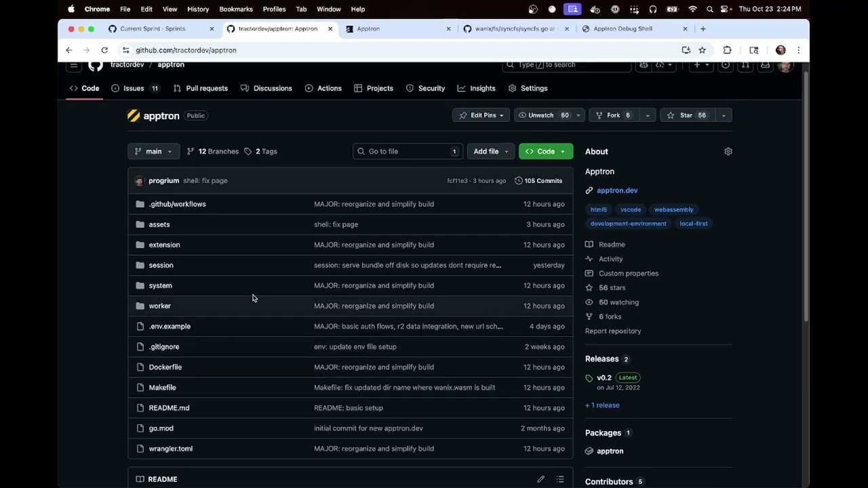
Task: Click the webassembly topic tag
Action: [x=674, y=209]
